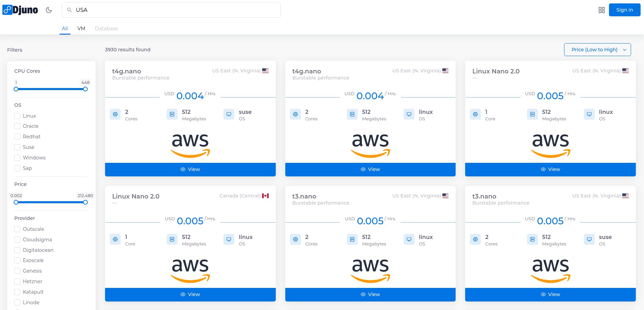Click Price slider maximum handle
Image resolution: width=644 pixels, height=310 pixels.
click(85, 202)
